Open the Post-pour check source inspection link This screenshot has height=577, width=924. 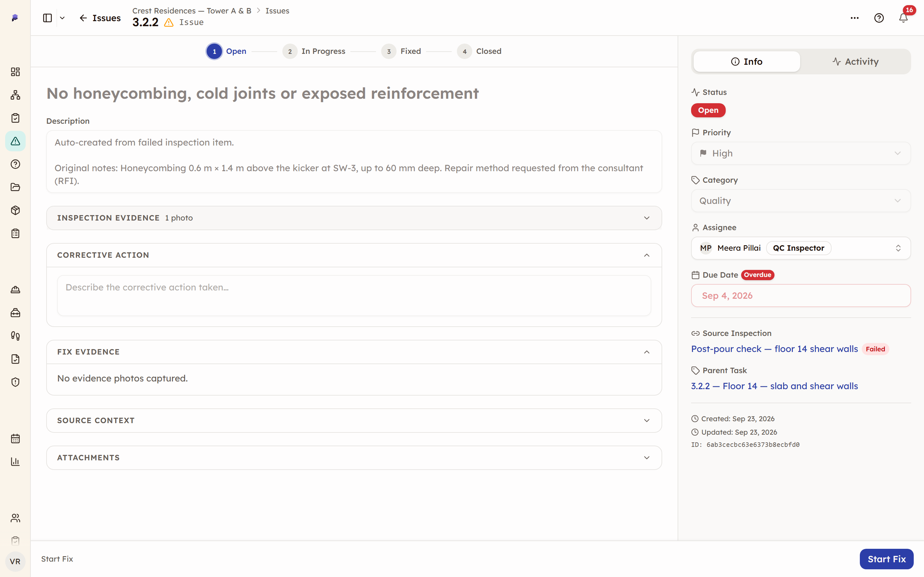pyautogui.click(x=774, y=349)
